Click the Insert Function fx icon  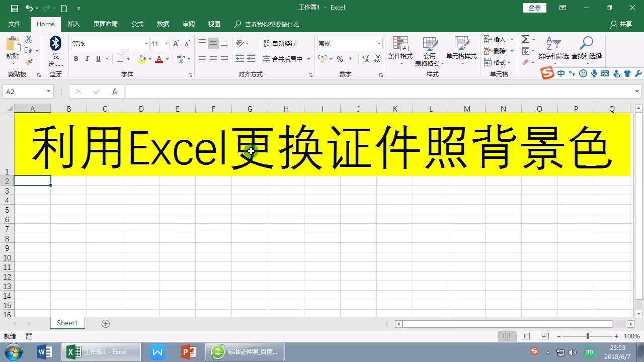click(115, 92)
